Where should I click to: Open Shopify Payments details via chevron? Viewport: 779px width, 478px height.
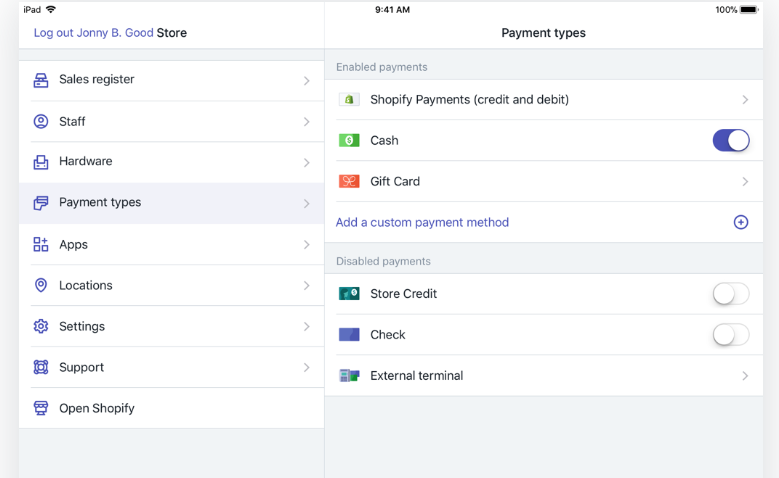745,100
